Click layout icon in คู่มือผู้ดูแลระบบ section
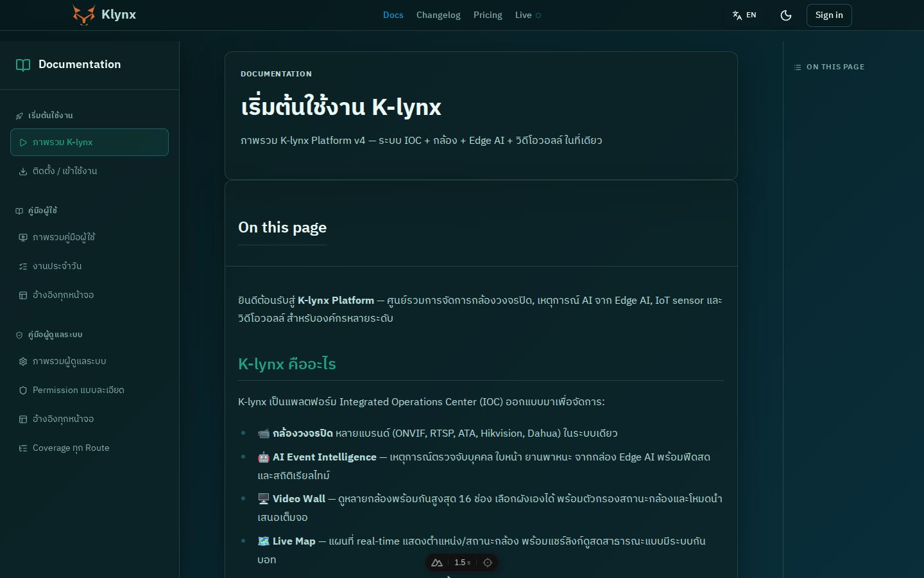The height and width of the screenshot is (578, 924). [23, 419]
